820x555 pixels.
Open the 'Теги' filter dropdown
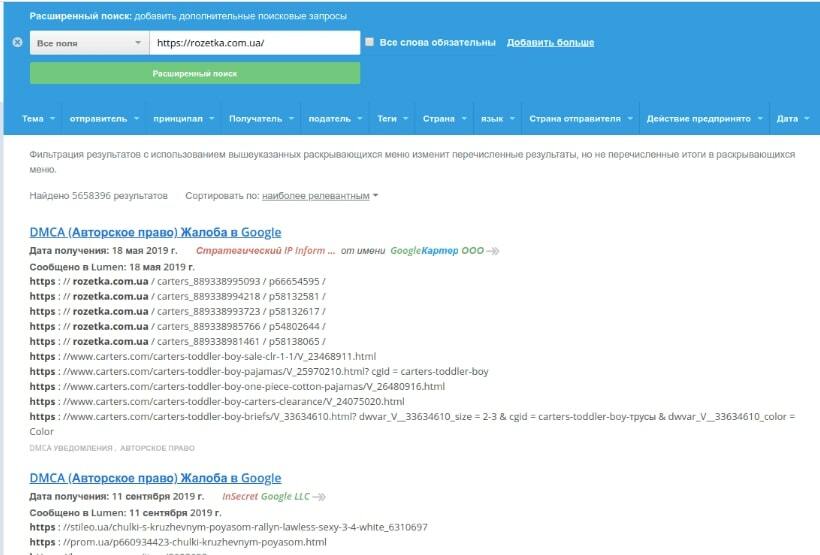click(x=392, y=119)
